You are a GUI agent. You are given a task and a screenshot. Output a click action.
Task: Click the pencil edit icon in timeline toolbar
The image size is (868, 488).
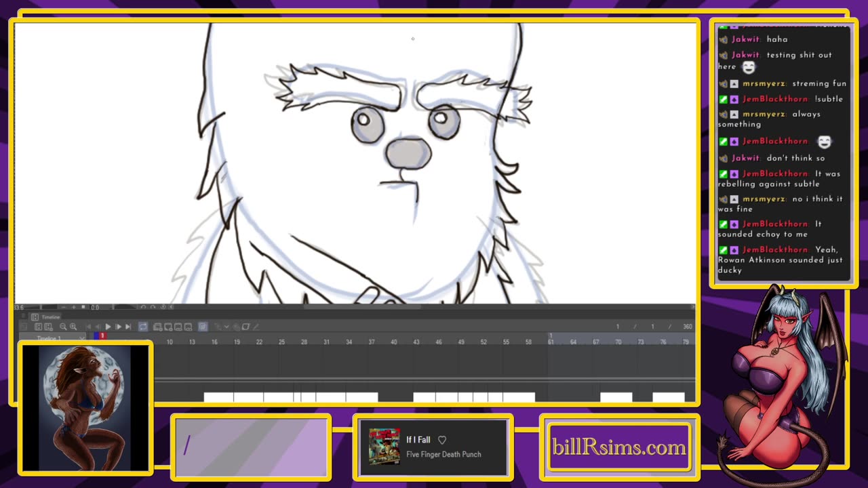pyautogui.click(x=256, y=327)
